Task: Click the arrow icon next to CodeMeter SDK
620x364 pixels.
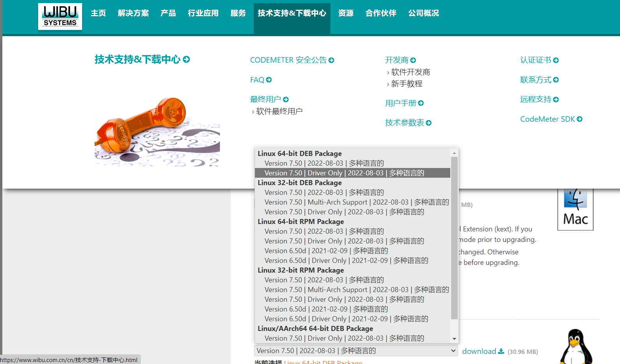Action: [x=580, y=119]
